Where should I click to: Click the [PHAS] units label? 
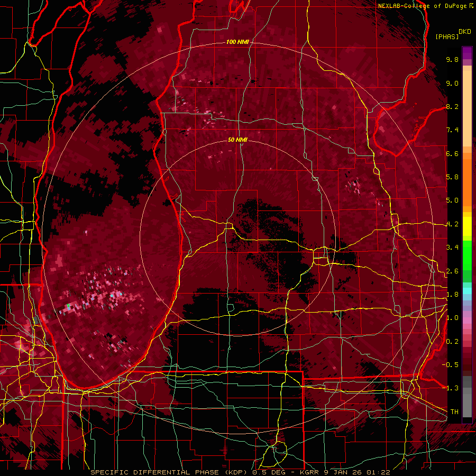point(447,36)
